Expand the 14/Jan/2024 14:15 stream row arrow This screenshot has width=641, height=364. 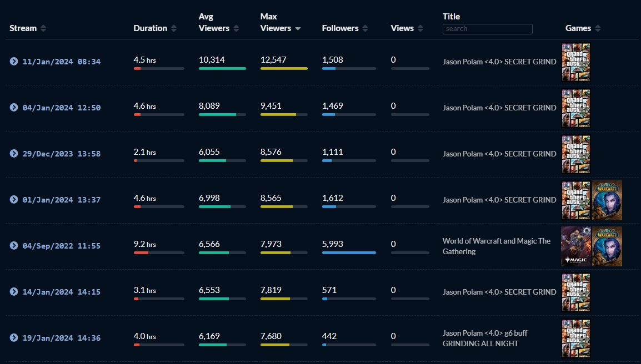(14, 292)
